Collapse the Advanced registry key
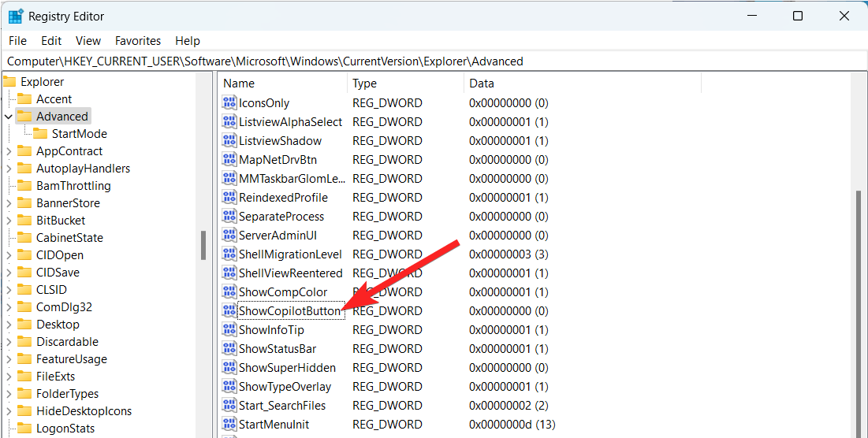This screenshot has width=868, height=438. pos(9,117)
